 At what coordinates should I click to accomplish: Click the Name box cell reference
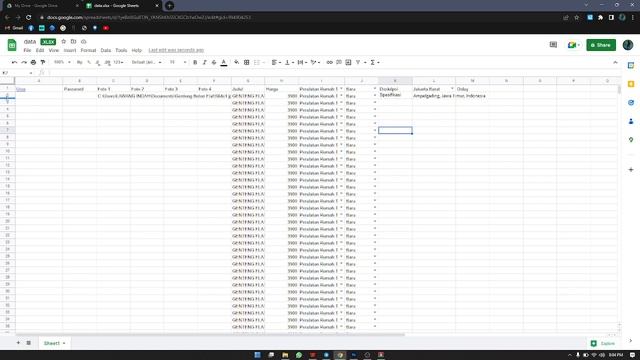pyautogui.click(x=17, y=73)
